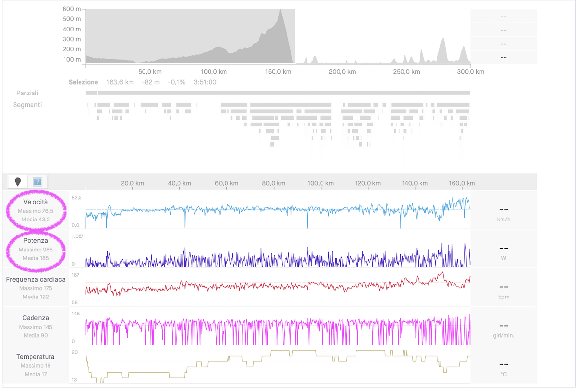
Task: Click the 150,0 km elevation axis label
Action: pyautogui.click(x=278, y=72)
